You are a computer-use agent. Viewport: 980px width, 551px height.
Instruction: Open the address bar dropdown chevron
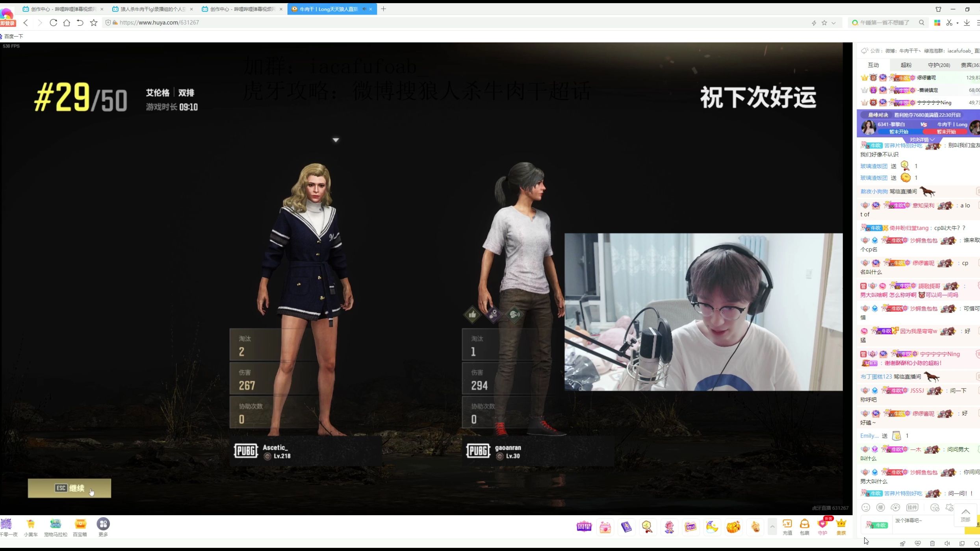tap(833, 23)
